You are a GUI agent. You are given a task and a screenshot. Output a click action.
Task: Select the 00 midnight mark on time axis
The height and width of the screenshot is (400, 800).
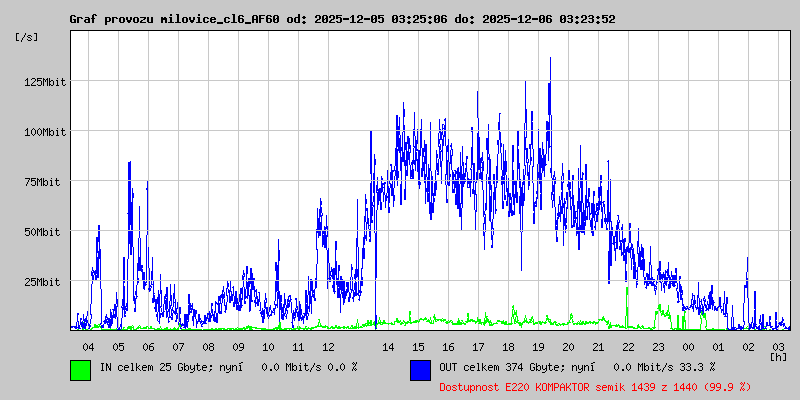[688, 346]
